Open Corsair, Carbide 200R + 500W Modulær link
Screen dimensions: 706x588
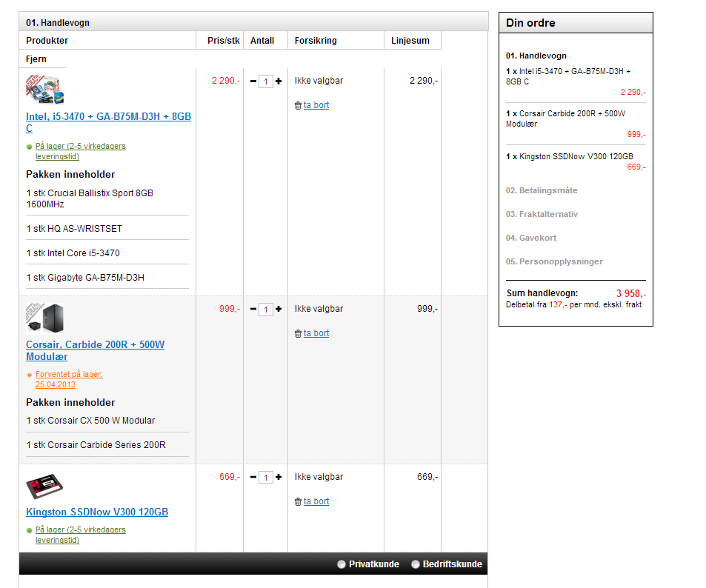click(x=95, y=350)
